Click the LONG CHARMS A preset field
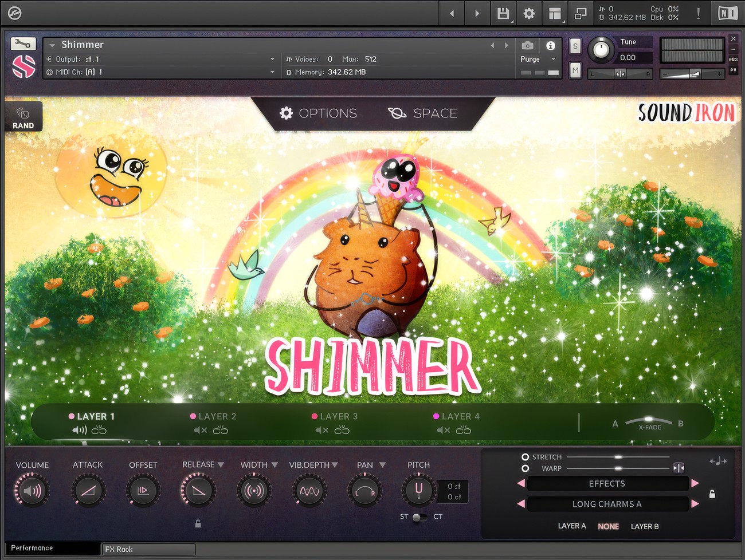745x560 pixels. point(607,504)
